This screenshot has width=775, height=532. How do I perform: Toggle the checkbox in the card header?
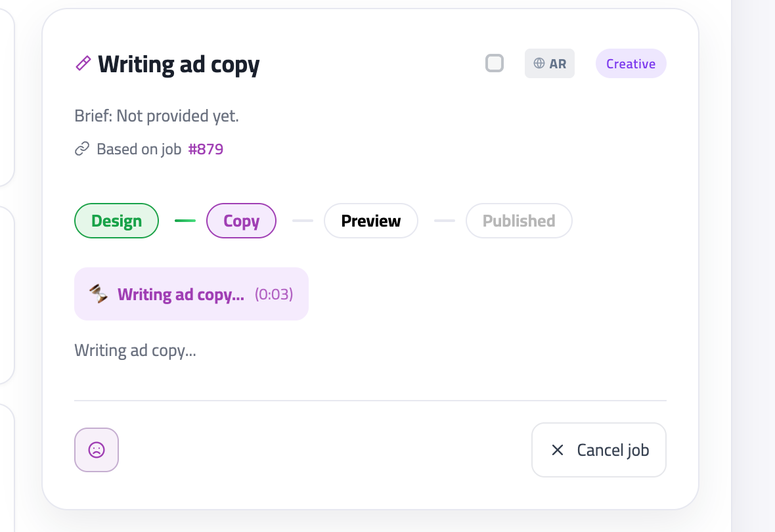[x=494, y=63]
